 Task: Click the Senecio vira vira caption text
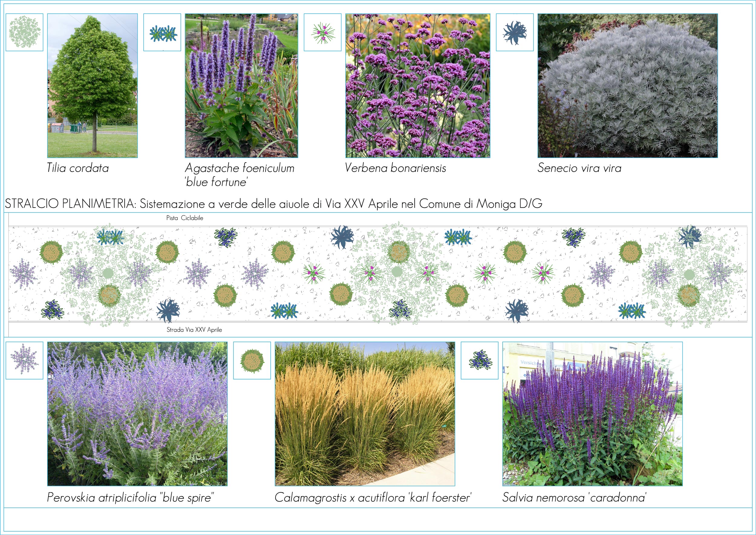click(x=579, y=168)
